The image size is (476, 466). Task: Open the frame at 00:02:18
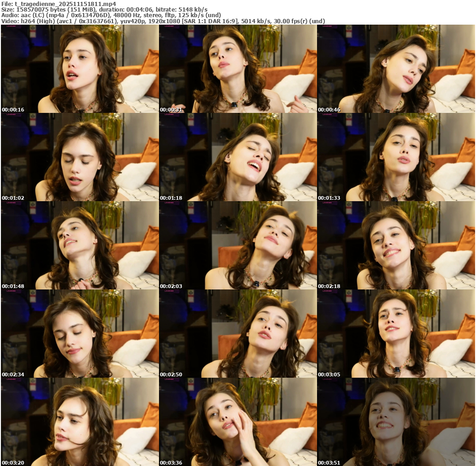pos(396,245)
